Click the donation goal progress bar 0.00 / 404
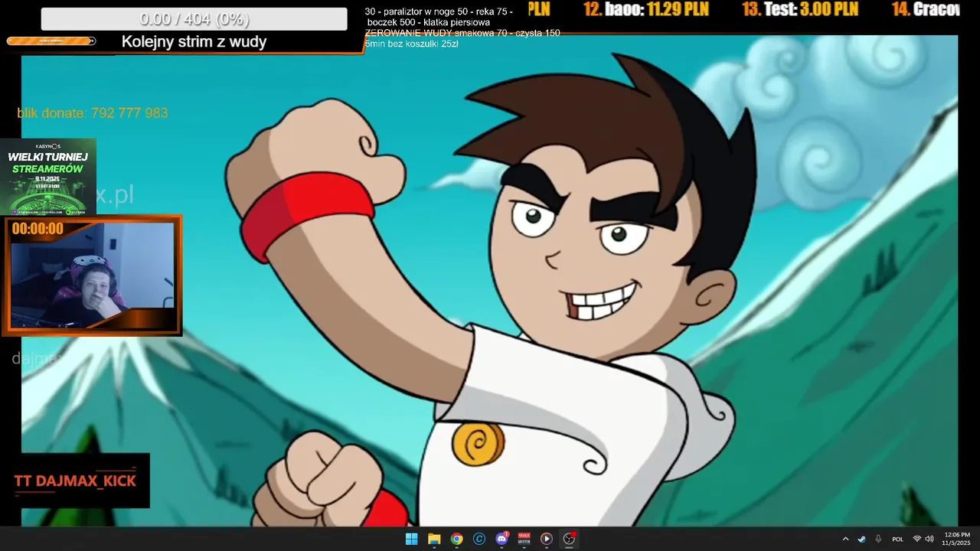This screenshot has height=551, width=980. 194,19
